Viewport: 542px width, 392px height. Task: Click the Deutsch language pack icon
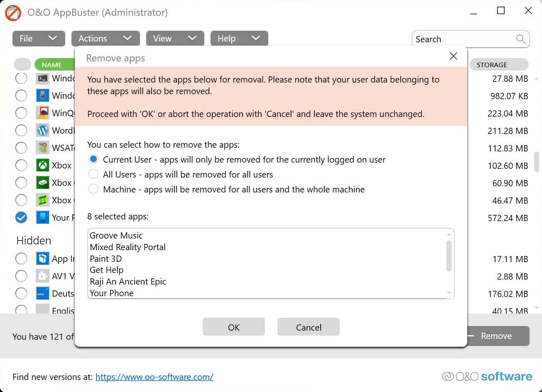click(x=42, y=293)
